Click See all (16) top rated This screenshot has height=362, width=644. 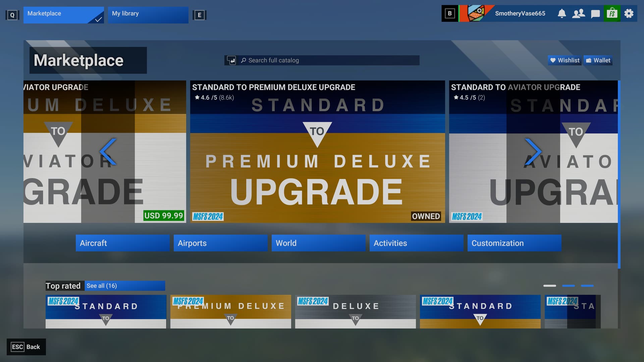point(125,286)
